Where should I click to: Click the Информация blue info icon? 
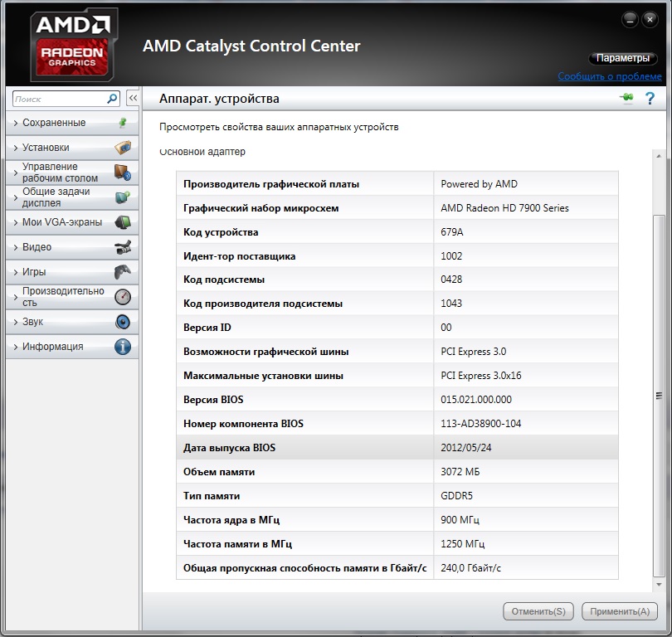tap(123, 347)
